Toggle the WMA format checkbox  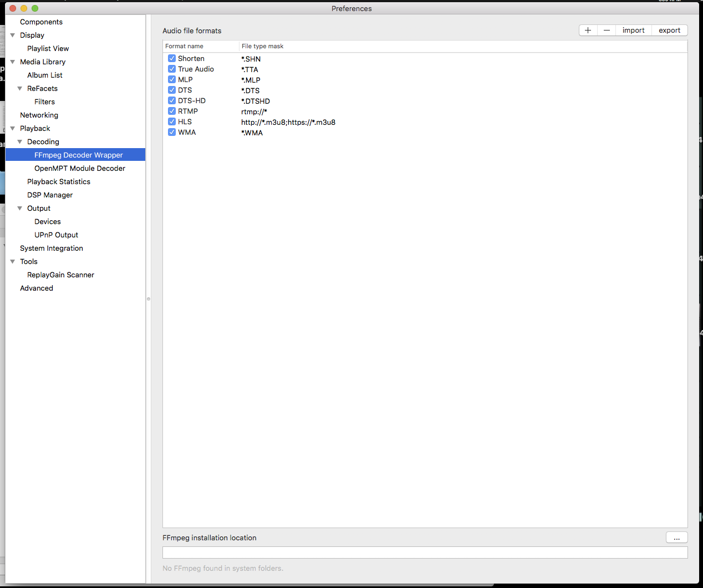point(172,132)
